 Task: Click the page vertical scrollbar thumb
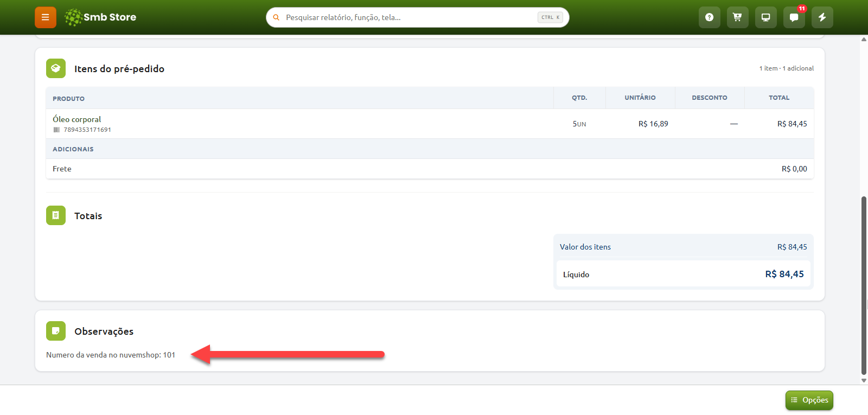(x=864, y=285)
